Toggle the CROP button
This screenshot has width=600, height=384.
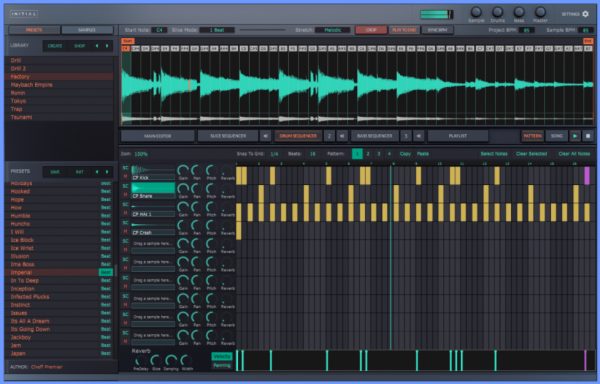pos(371,30)
